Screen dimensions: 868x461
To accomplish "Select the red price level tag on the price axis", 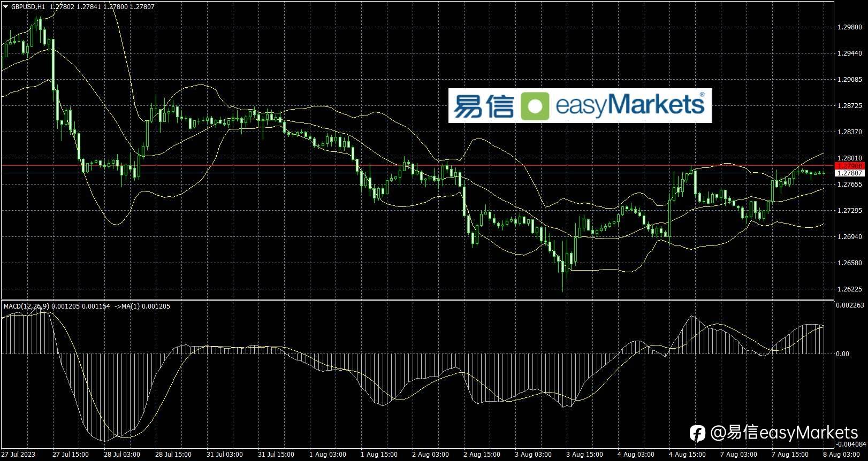I will click(850, 166).
